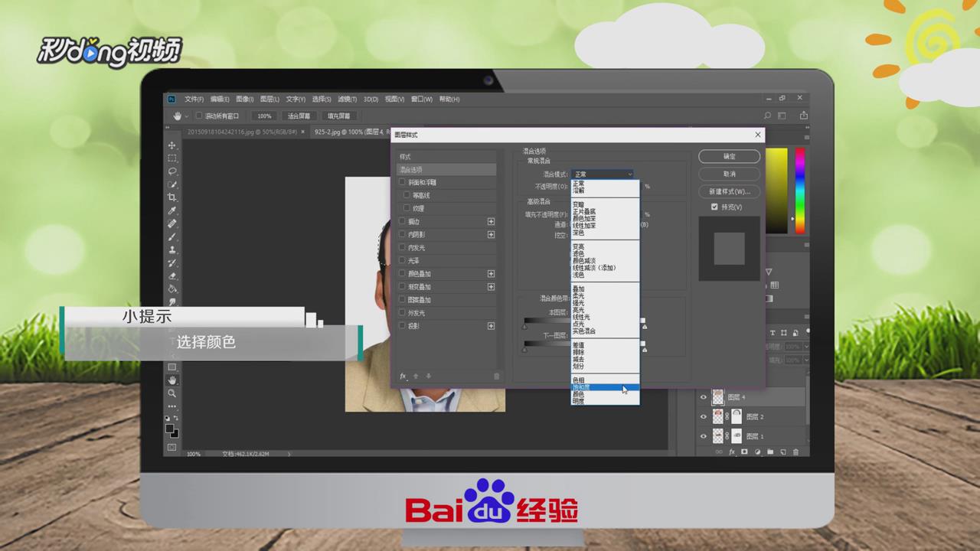The image size is (980, 551).
Task: Click new group folder icon in Layers panel
Action: click(x=770, y=452)
